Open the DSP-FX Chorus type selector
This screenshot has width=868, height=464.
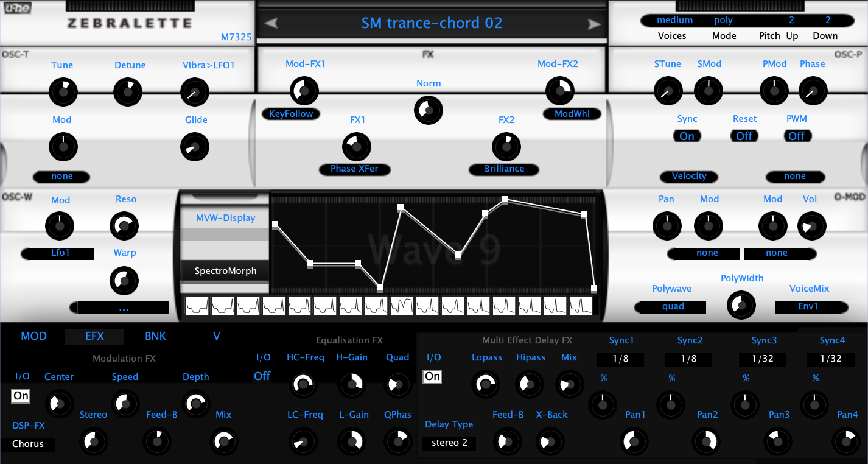[28, 445]
